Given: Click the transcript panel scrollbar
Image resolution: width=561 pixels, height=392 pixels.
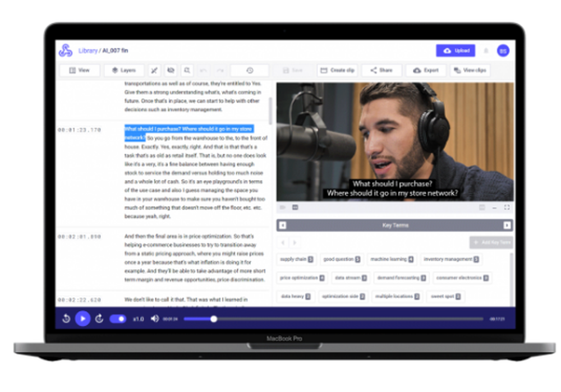Looking at the screenshot, I should [270, 111].
